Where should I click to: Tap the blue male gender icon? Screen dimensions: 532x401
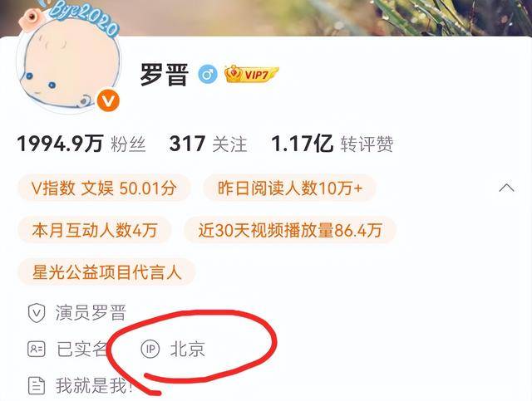(x=208, y=74)
